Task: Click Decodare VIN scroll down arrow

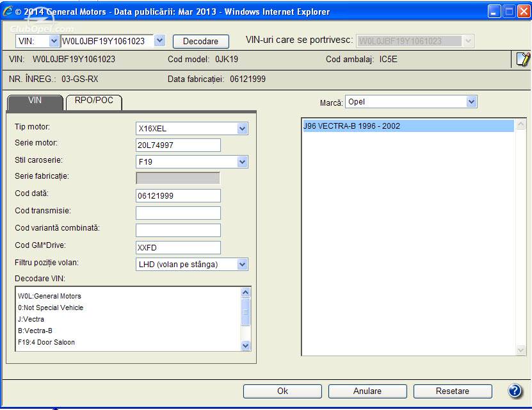Action: click(245, 346)
